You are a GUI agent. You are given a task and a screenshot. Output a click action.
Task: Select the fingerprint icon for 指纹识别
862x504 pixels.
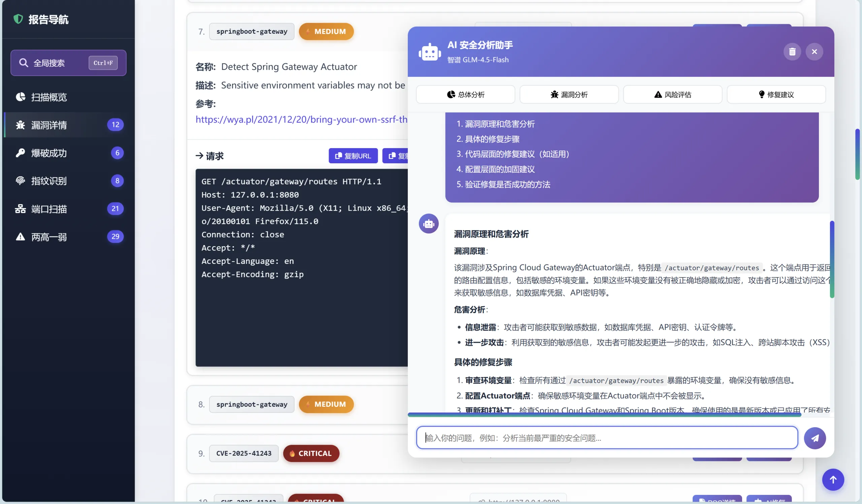click(20, 181)
